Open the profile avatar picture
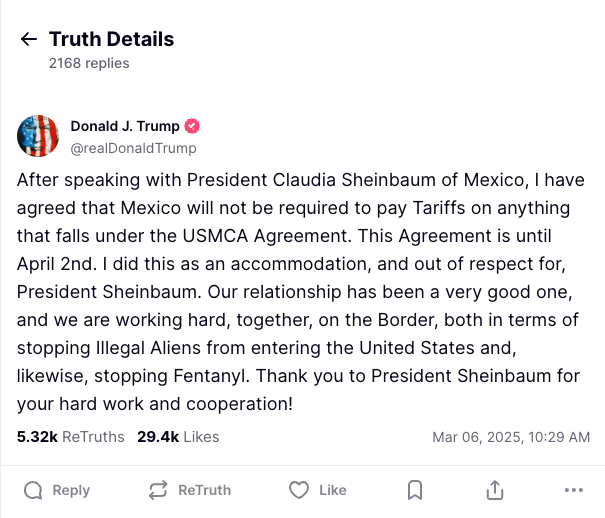Image resolution: width=605 pixels, height=518 pixels. [38, 136]
